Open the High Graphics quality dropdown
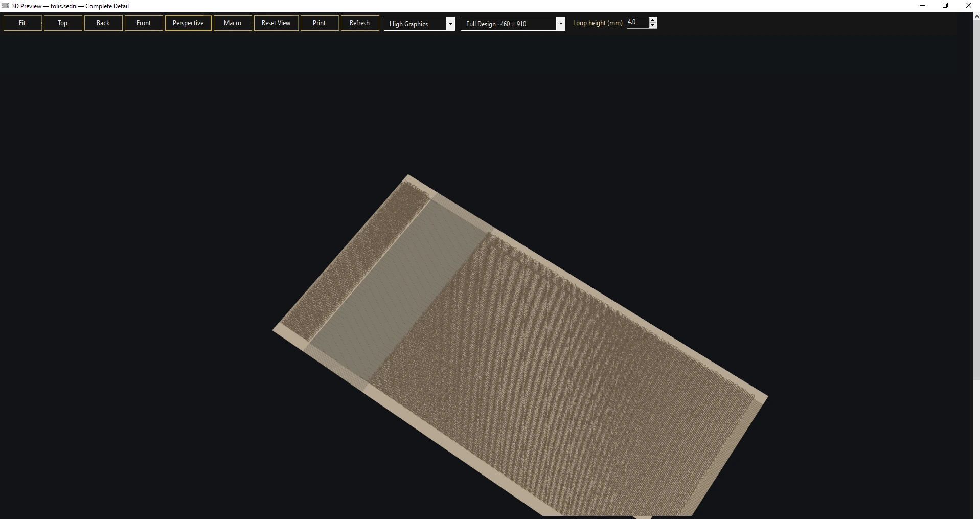980x519 pixels. tap(419, 24)
